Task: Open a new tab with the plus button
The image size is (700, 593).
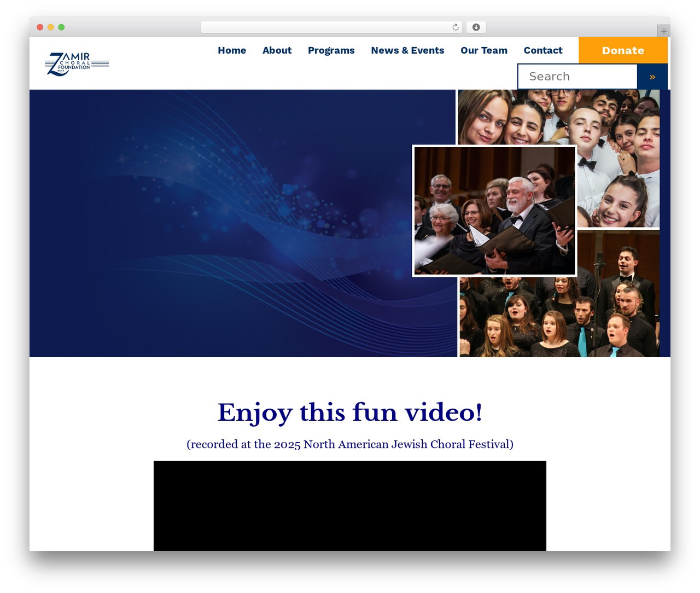Action: pos(663,31)
